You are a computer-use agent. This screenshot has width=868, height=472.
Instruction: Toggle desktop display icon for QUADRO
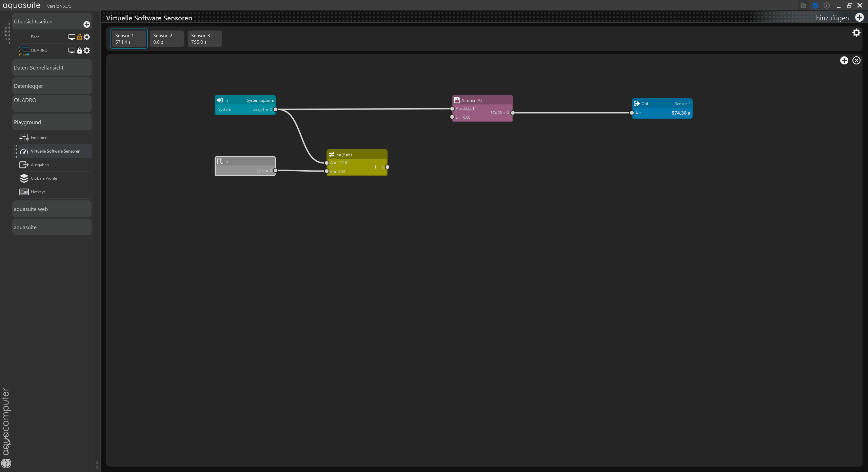point(72,51)
